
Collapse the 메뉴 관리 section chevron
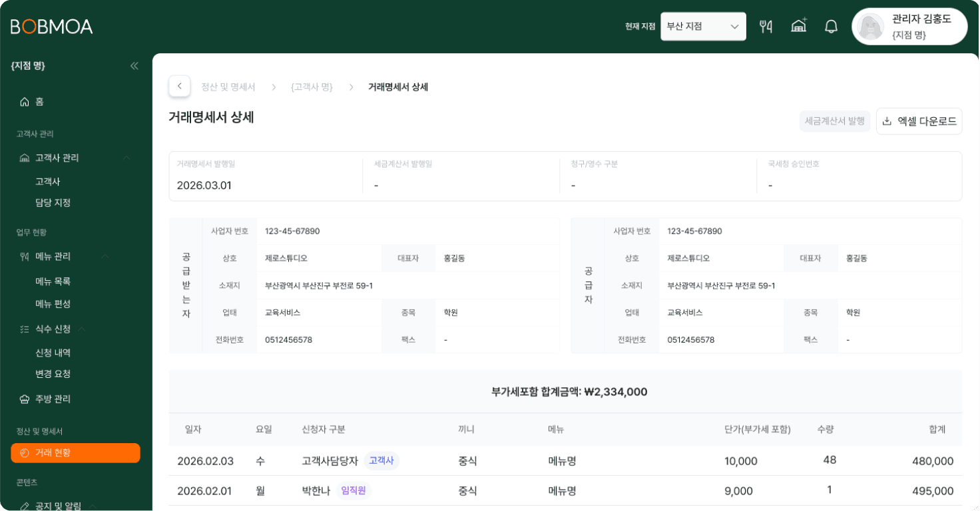[x=105, y=256]
